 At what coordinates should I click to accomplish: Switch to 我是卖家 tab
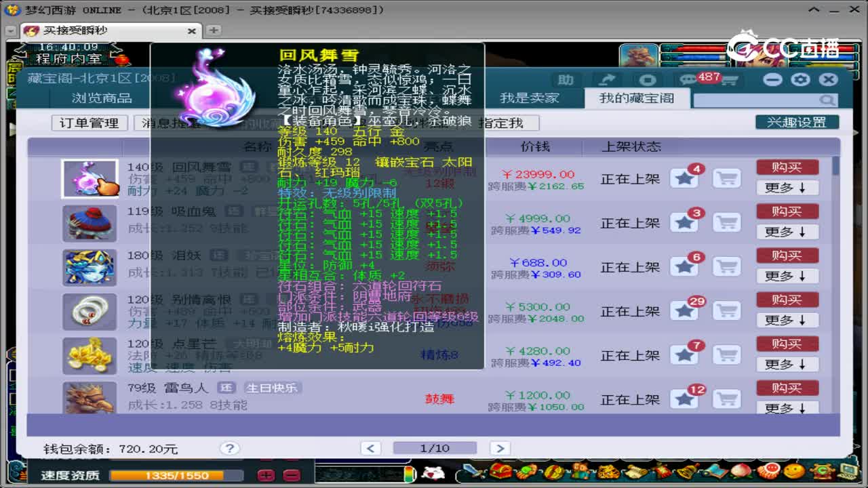click(x=530, y=98)
